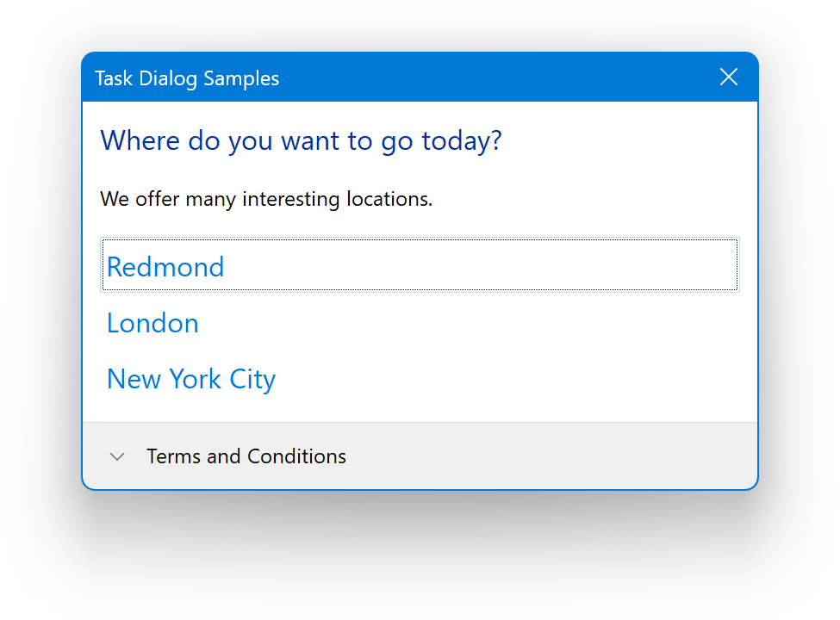The width and height of the screenshot is (840, 620).
Task: Click the gray footer area beside Terms and Conditions
Action: click(x=551, y=456)
